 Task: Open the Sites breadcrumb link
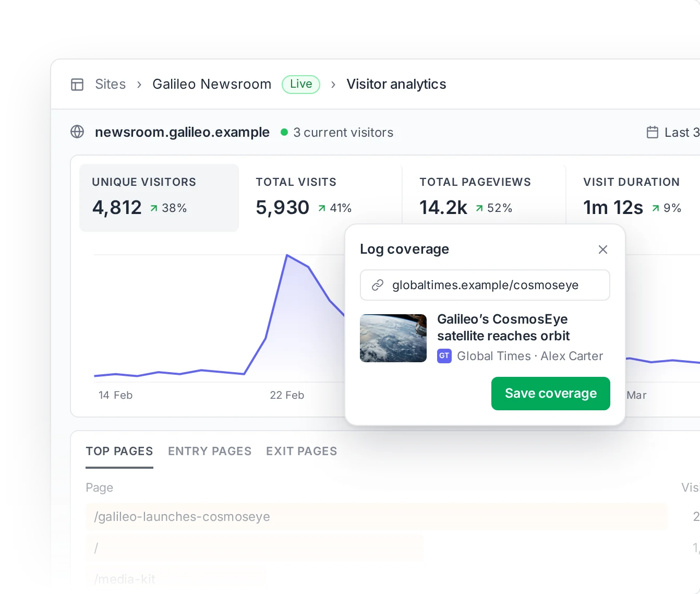point(111,85)
